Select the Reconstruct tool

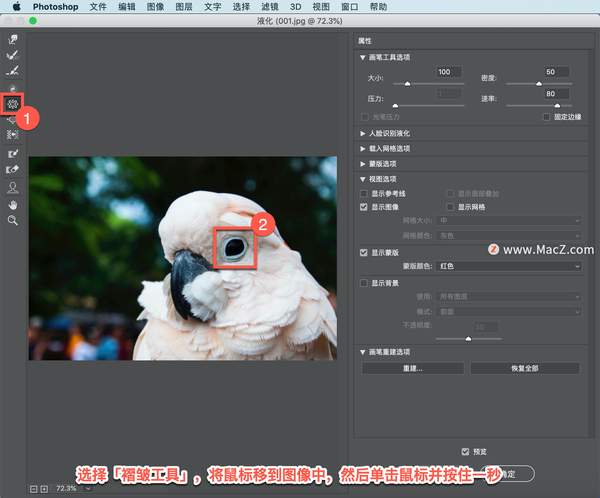tap(13, 56)
